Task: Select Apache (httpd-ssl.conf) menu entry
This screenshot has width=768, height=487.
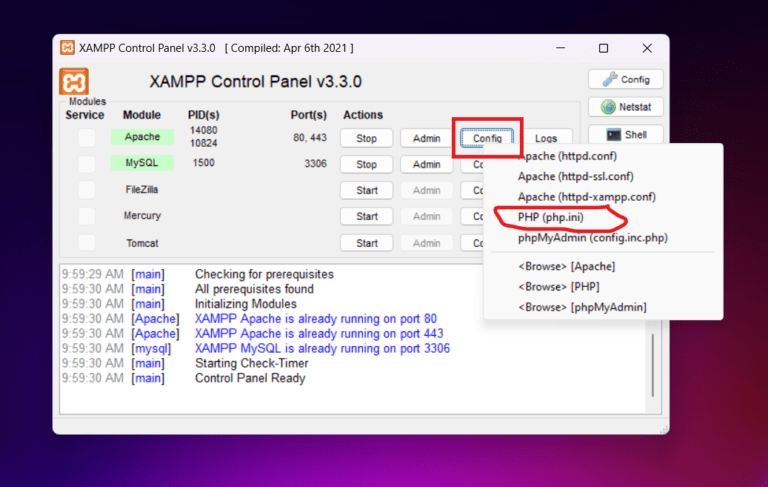Action: point(576,177)
